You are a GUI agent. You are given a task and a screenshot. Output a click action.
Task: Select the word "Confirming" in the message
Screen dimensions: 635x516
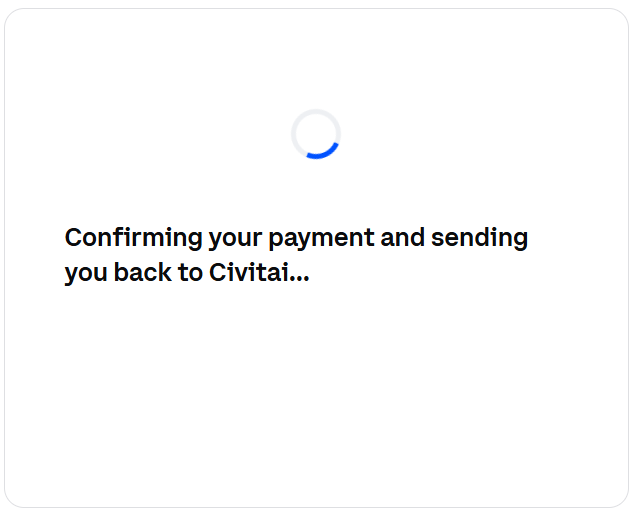coord(134,238)
